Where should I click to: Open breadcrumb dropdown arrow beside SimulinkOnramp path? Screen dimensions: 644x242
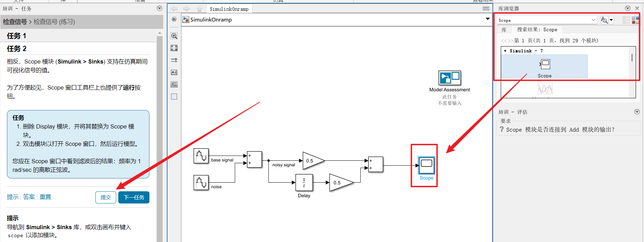click(488, 19)
